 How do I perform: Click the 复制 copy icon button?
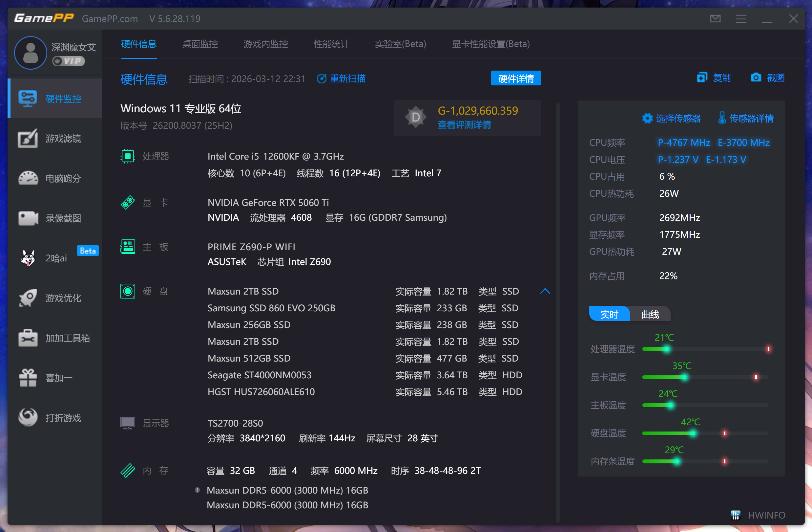tap(702, 78)
